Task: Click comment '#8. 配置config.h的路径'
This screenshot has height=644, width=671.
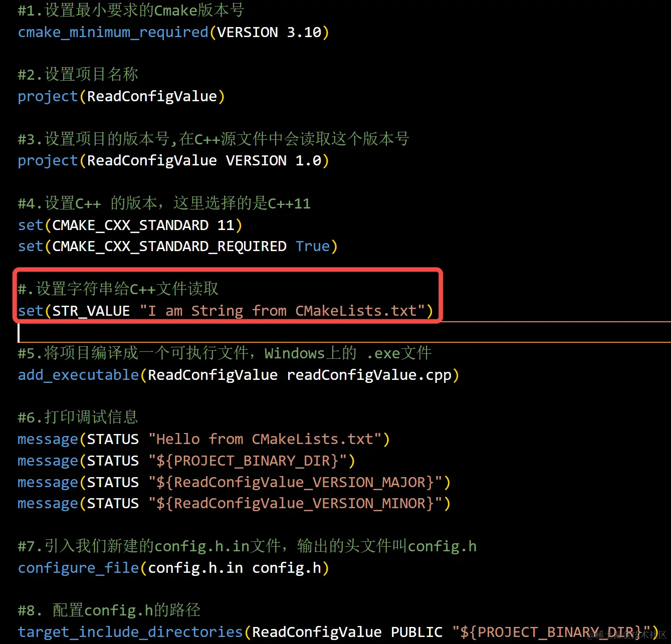Action: pos(109,610)
